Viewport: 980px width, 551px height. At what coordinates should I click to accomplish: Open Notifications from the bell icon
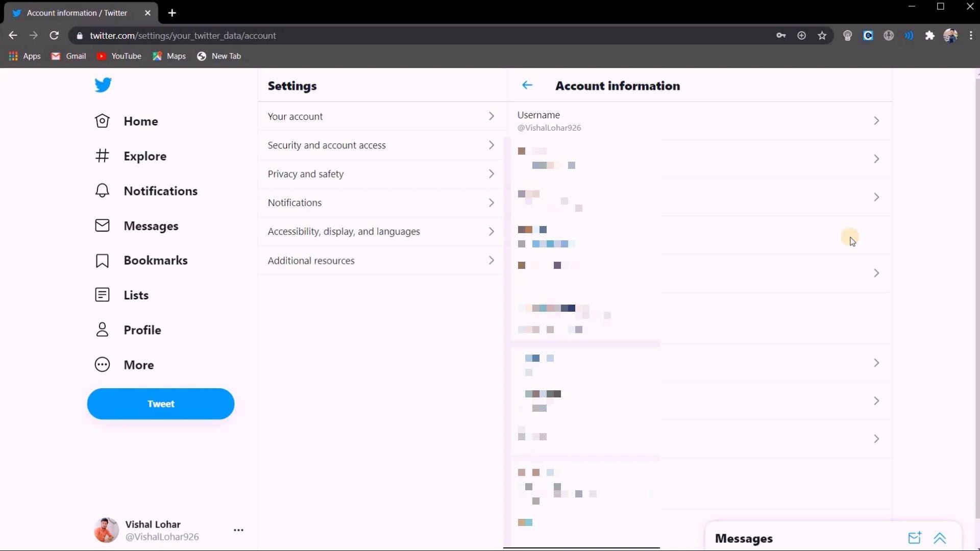pos(102,191)
